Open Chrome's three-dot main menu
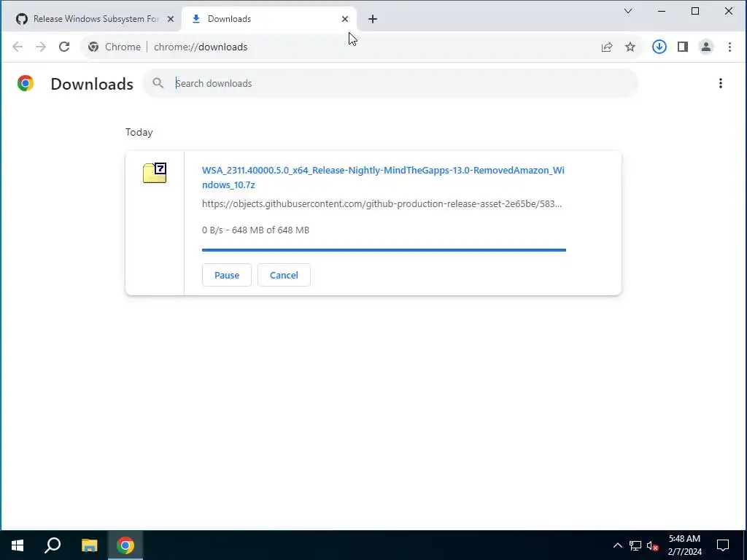This screenshot has width=747, height=560. tap(729, 47)
